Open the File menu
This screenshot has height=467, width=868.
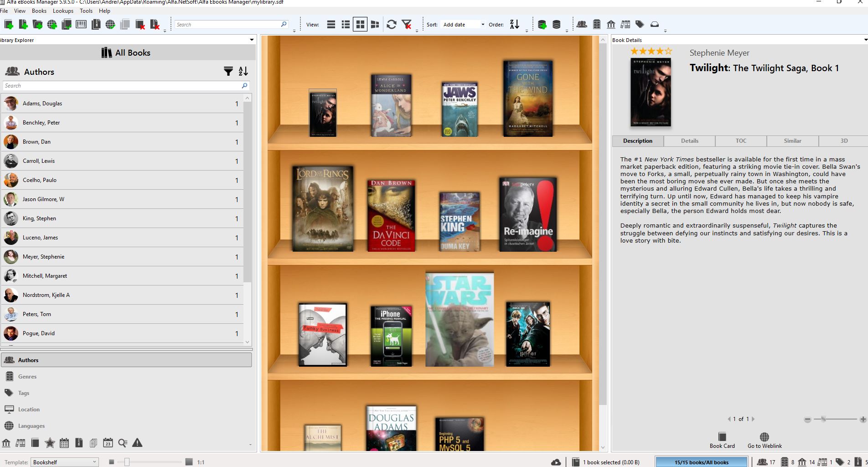click(4, 11)
